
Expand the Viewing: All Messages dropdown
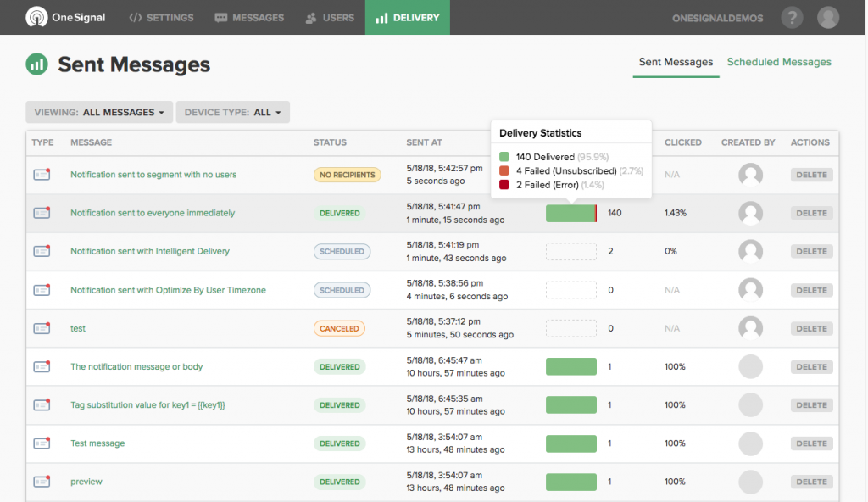coord(99,112)
